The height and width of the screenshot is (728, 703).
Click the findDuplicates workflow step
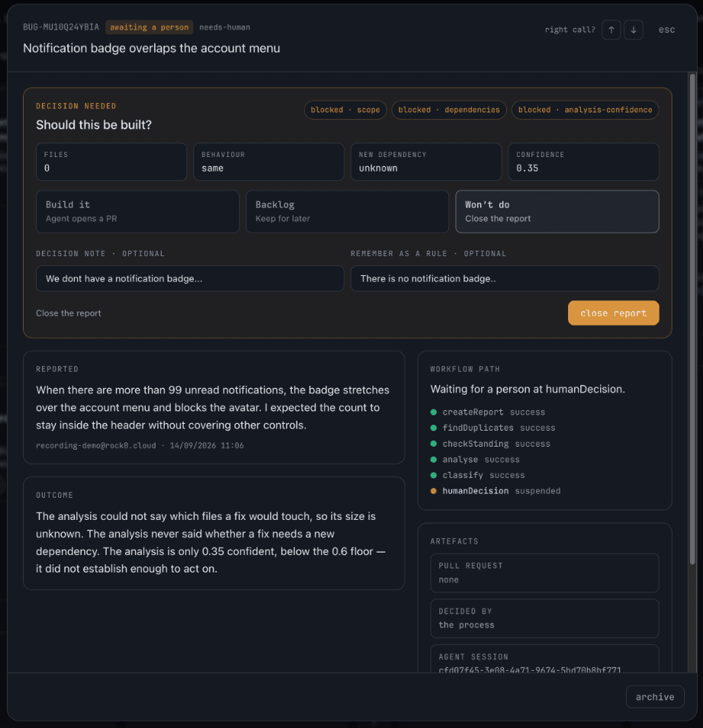click(493, 428)
